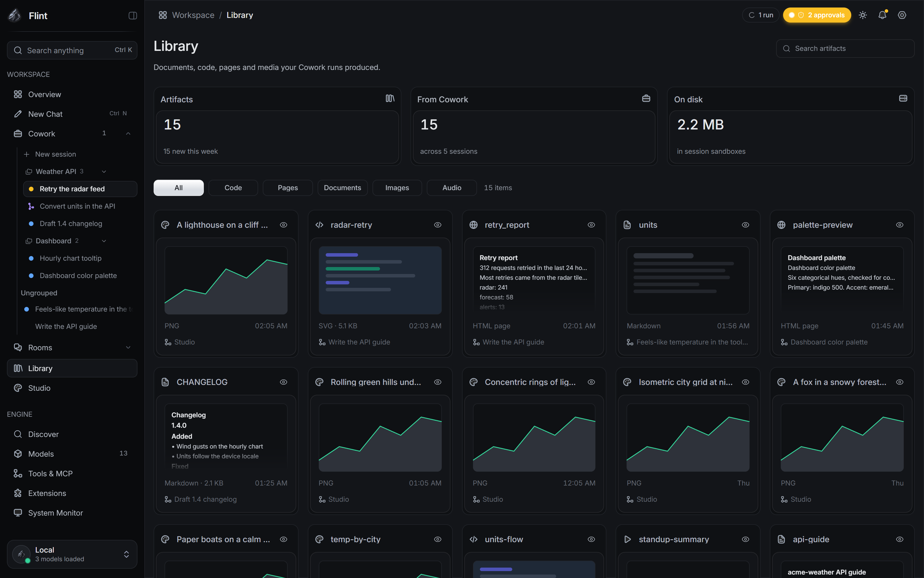Click the 1 run status button
Screen dimensions: 924x578
click(x=761, y=15)
